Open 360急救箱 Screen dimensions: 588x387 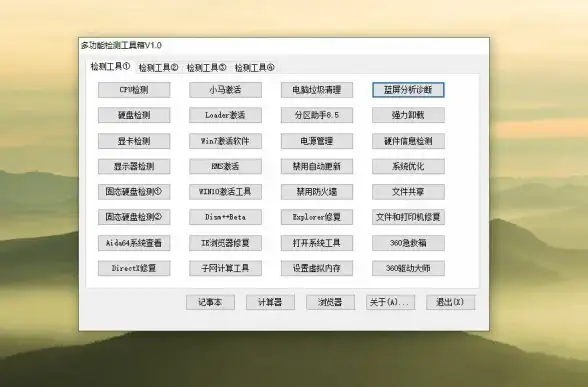(408, 243)
